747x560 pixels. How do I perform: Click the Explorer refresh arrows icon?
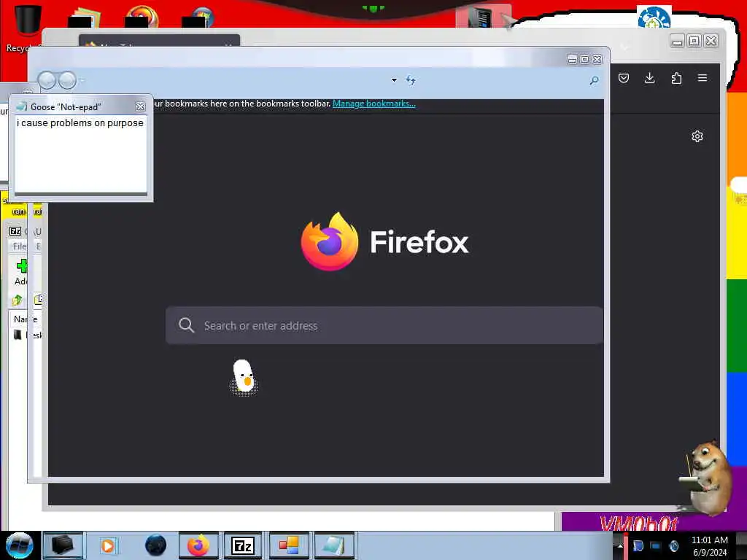click(x=411, y=80)
